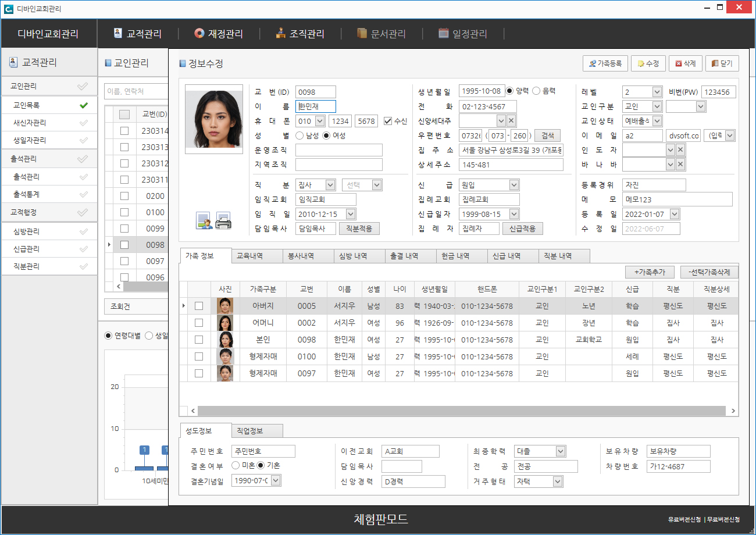The width and height of the screenshot is (756, 535).
Task: Tick the checkbox for the 어머니 family row
Action: click(x=199, y=323)
